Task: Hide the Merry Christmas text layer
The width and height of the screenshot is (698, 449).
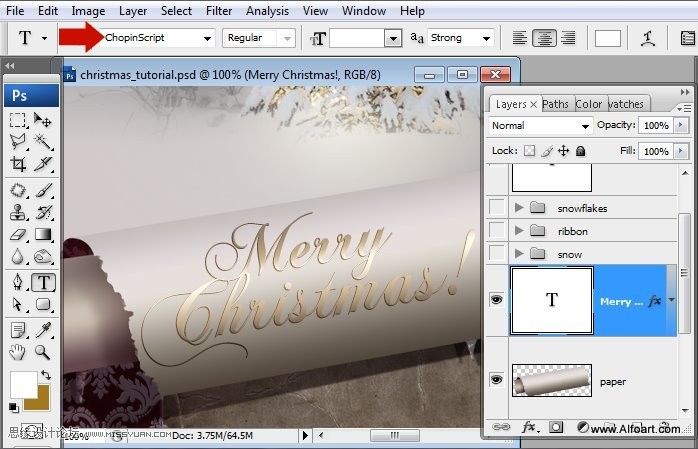Action: (x=497, y=299)
